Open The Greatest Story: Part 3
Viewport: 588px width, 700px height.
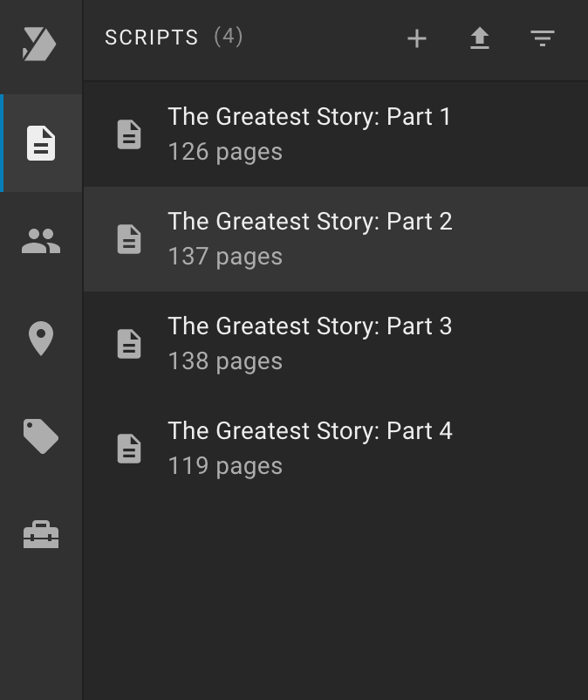pos(336,344)
